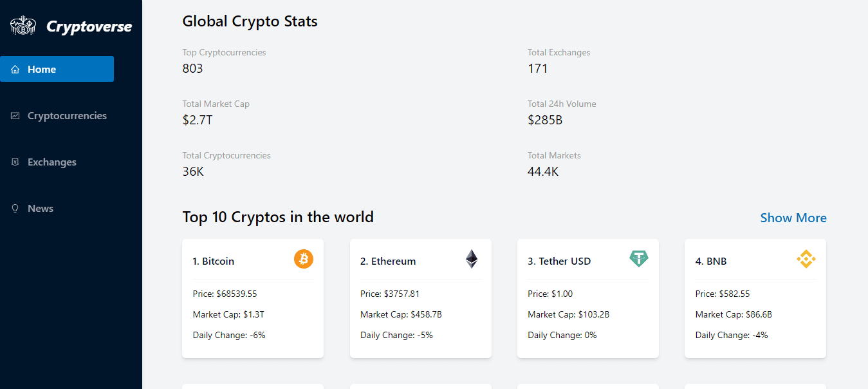
Task: Click Bitcoin Daily Change: -6%
Action: click(229, 335)
